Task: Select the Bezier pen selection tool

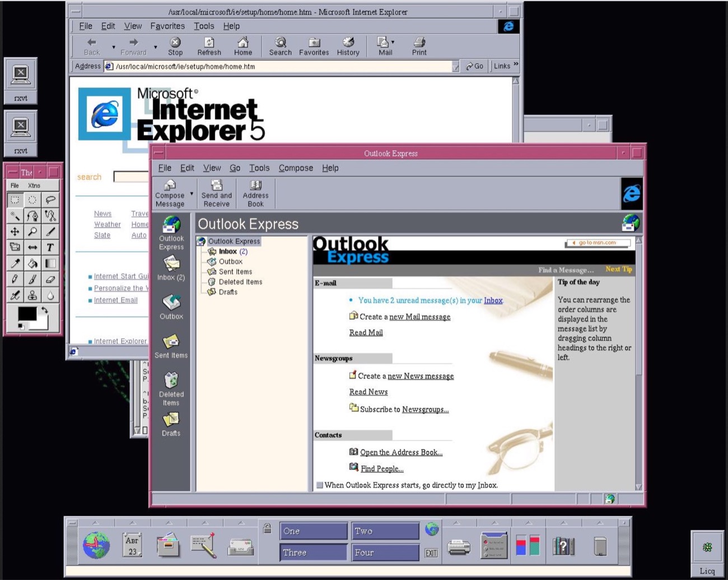Action: coord(32,216)
